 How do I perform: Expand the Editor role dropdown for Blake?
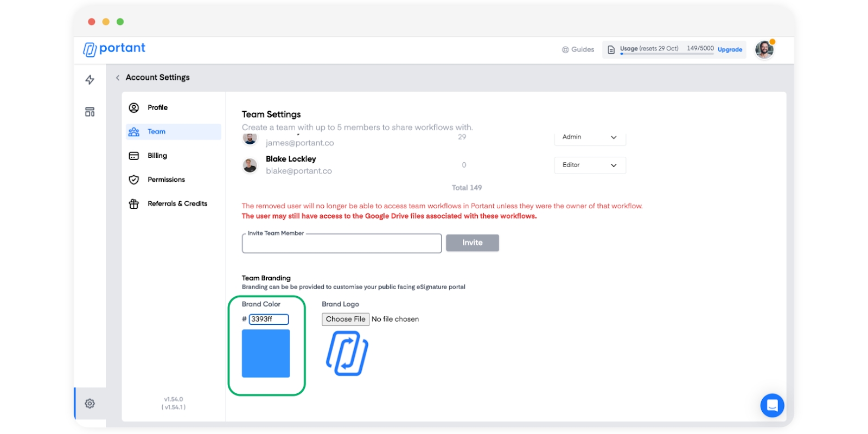[590, 165]
